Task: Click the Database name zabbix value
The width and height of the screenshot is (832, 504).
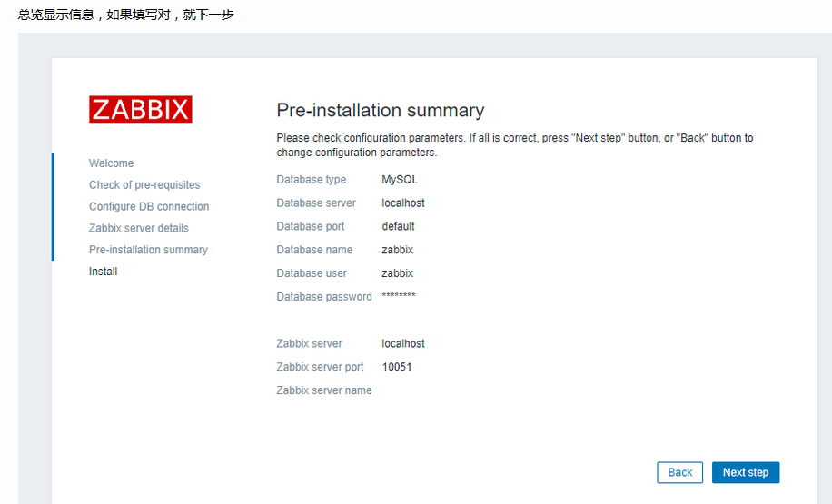Action: [398, 250]
